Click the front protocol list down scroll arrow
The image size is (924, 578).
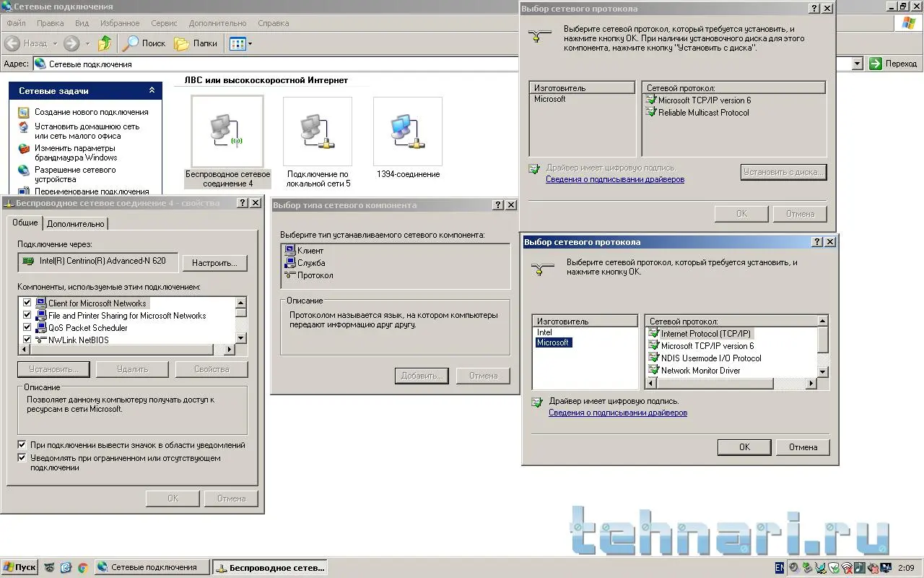pyautogui.click(x=822, y=371)
